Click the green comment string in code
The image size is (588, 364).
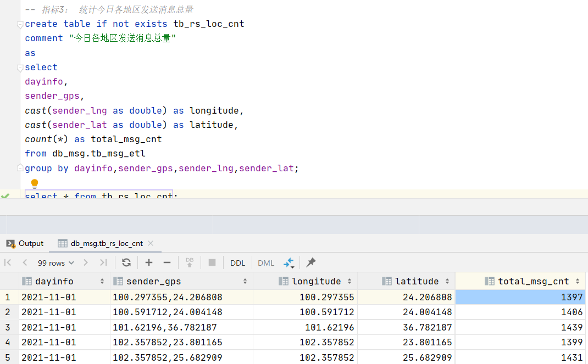(x=122, y=38)
